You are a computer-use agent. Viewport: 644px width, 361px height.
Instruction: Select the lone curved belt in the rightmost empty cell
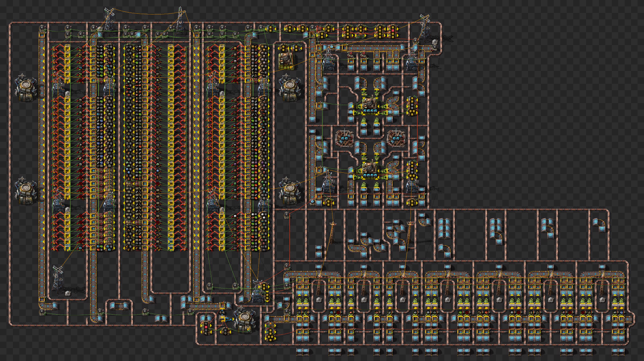pos(599,225)
